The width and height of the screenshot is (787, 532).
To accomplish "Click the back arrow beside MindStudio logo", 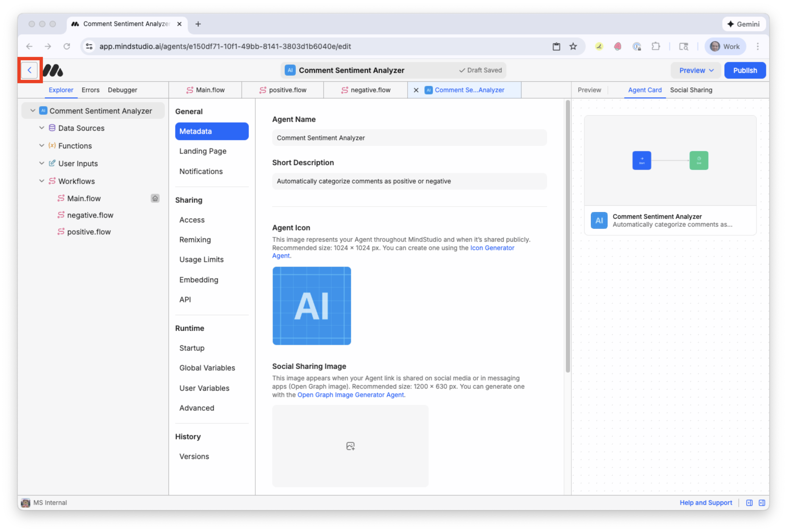I will (29, 70).
